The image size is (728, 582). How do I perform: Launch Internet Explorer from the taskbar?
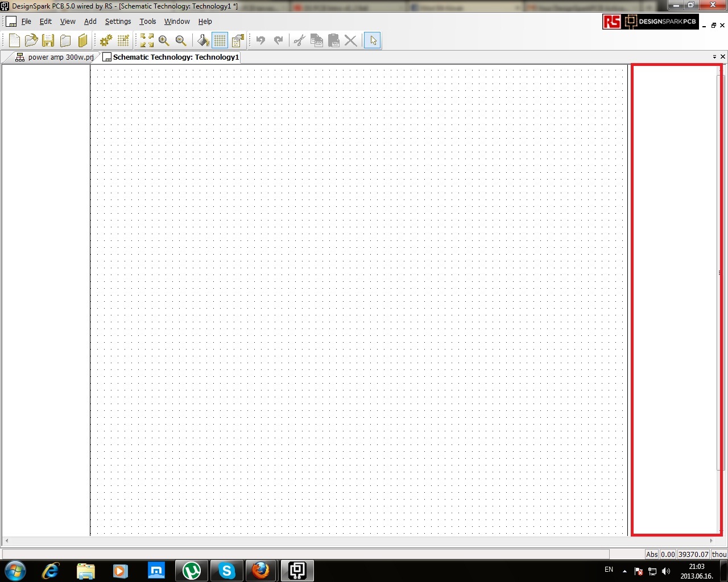(x=51, y=571)
